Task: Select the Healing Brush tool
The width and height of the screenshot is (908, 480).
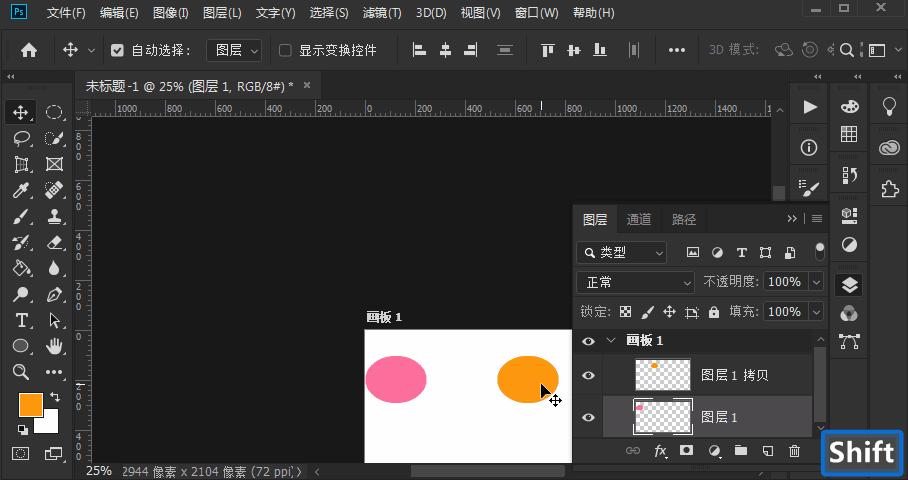Action: (54, 190)
